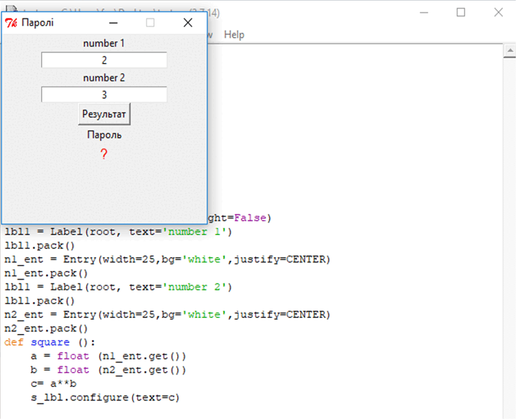Maximize the IDLE editor window

coord(461,12)
